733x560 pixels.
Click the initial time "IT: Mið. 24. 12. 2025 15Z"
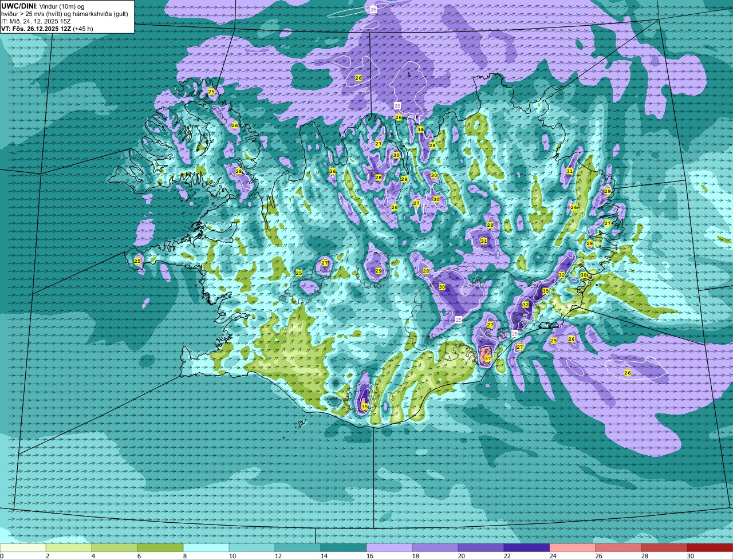36,21
